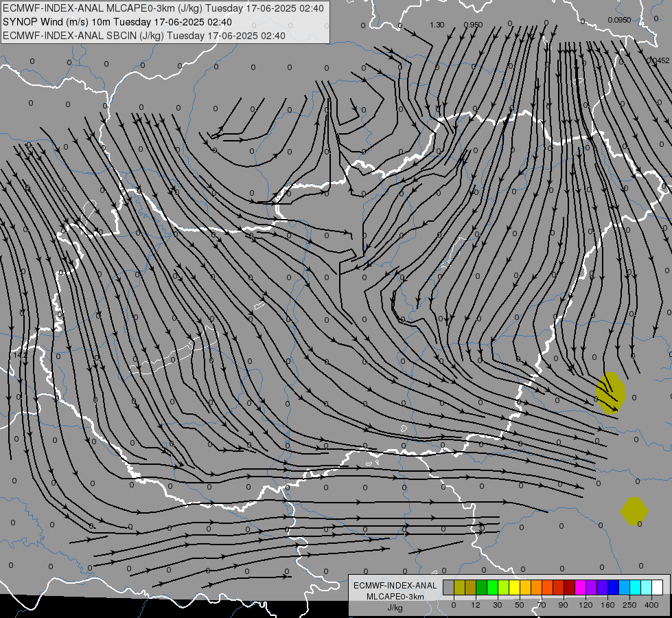
Task: Click the olive hexagon crossed by streamlines
Action: (x=610, y=393)
